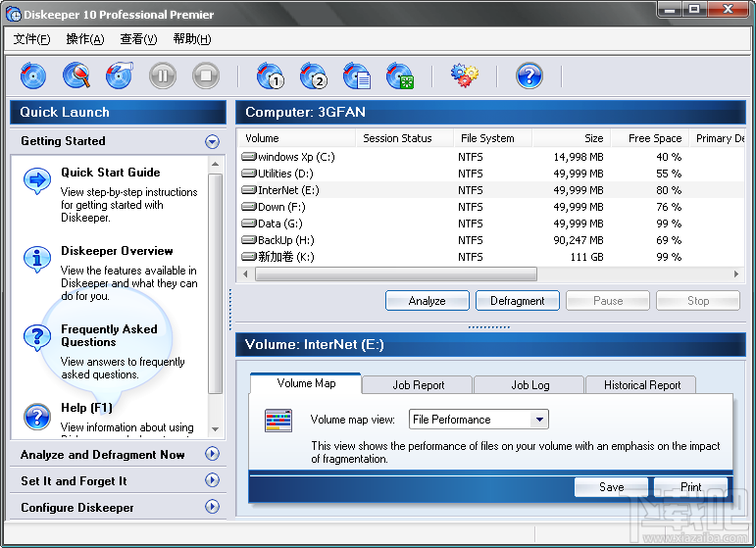
Task: Collapse the Getting Started section
Action: point(212,141)
